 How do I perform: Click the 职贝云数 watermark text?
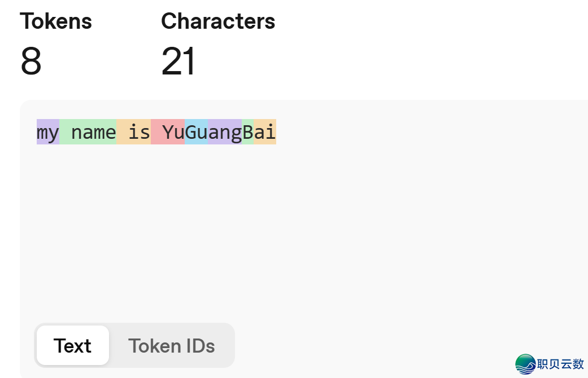[x=560, y=364]
